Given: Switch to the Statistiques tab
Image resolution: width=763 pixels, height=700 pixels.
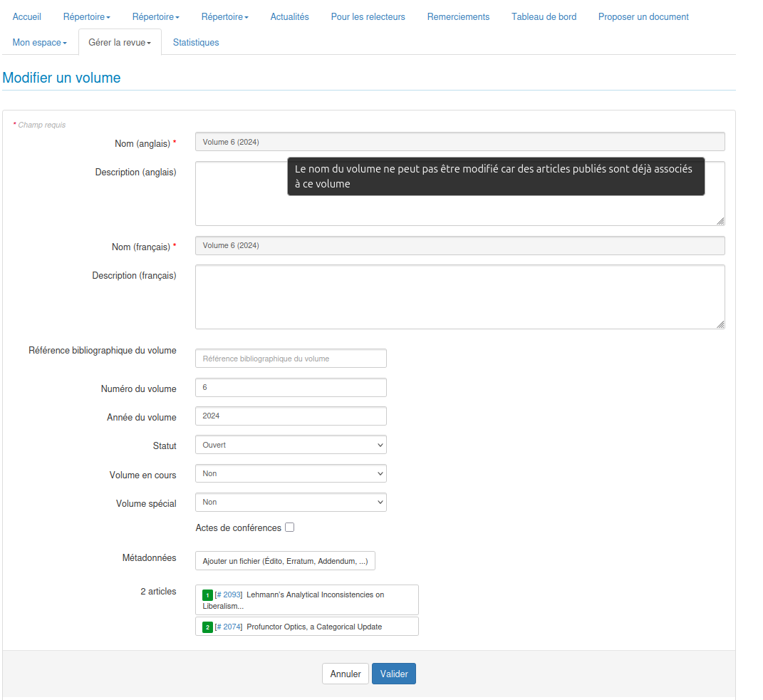Looking at the screenshot, I should pos(196,43).
